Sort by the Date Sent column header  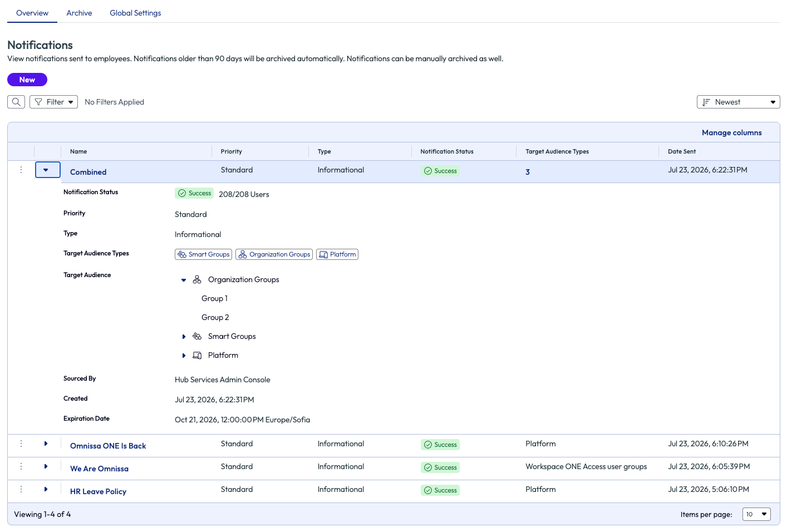pos(682,151)
